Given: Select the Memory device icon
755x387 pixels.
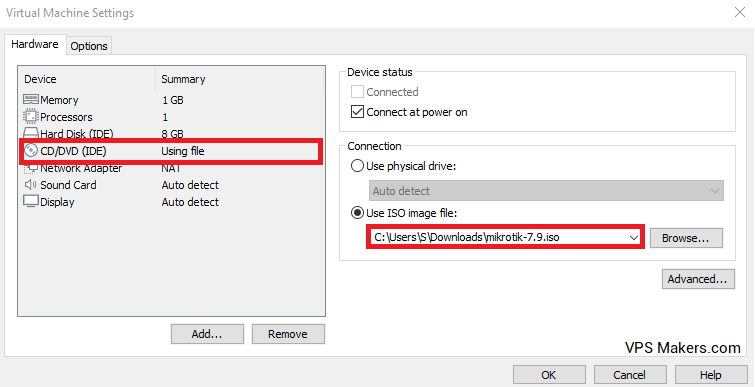Looking at the screenshot, I should (x=31, y=100).
